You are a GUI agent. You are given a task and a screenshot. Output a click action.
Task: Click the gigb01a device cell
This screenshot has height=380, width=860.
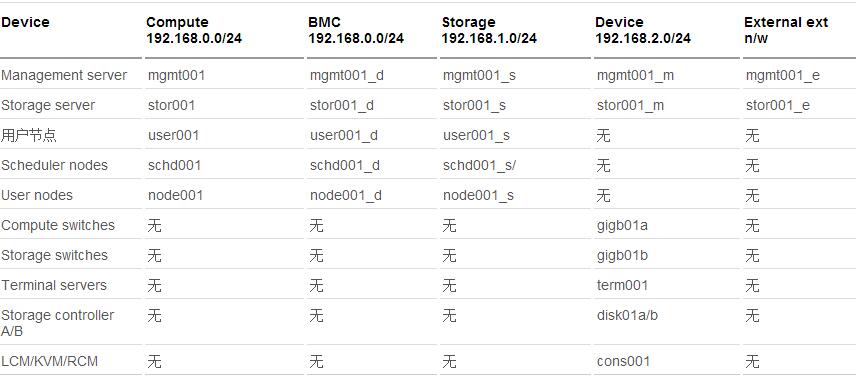pos(622,225)
